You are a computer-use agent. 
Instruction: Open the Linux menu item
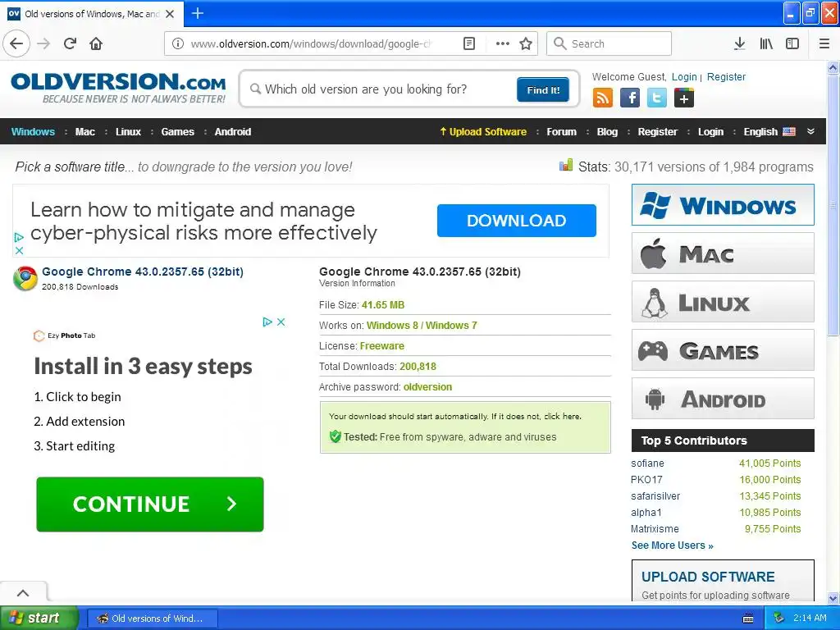128,132
